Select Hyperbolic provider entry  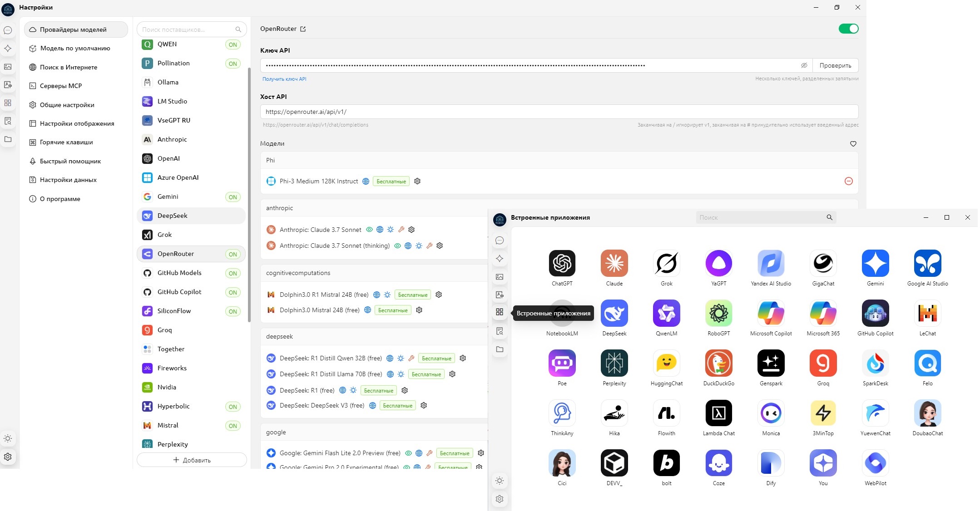(x=191, y=407)
